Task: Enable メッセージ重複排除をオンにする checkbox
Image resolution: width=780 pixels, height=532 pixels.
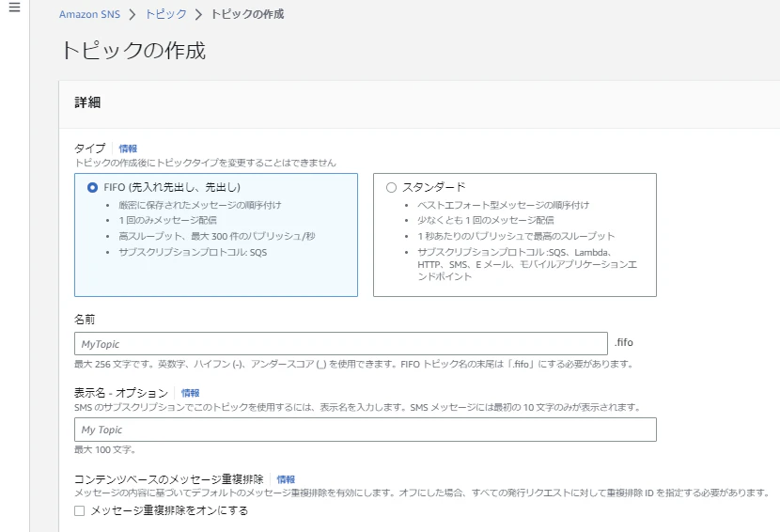Action: coord(80,510)
